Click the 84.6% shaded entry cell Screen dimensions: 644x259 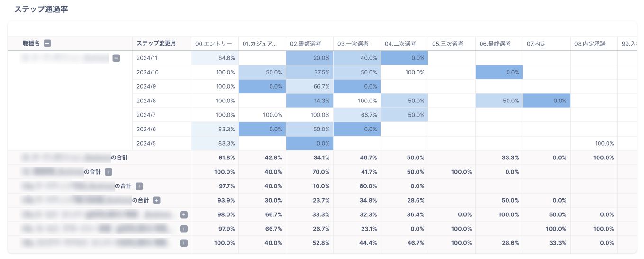(x=215, y=58)
